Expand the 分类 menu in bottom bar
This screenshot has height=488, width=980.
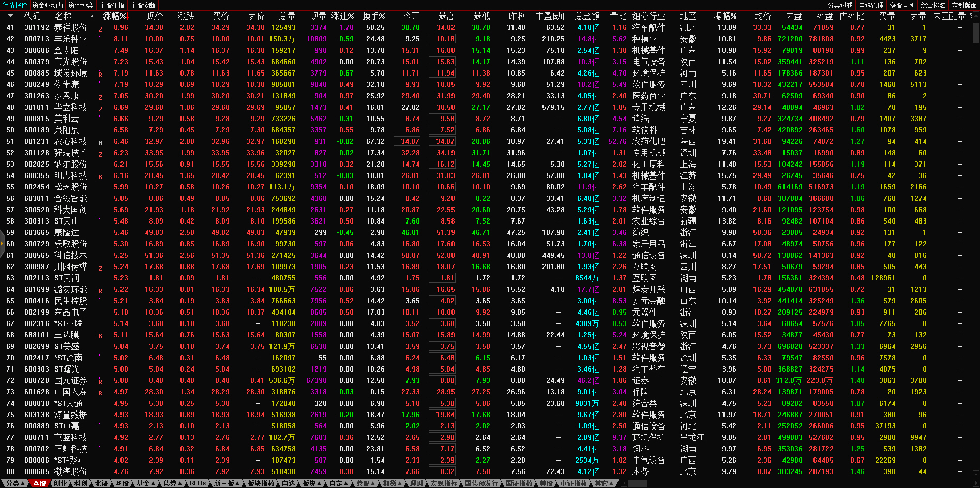pyautogui.click(x=15, y=483)
